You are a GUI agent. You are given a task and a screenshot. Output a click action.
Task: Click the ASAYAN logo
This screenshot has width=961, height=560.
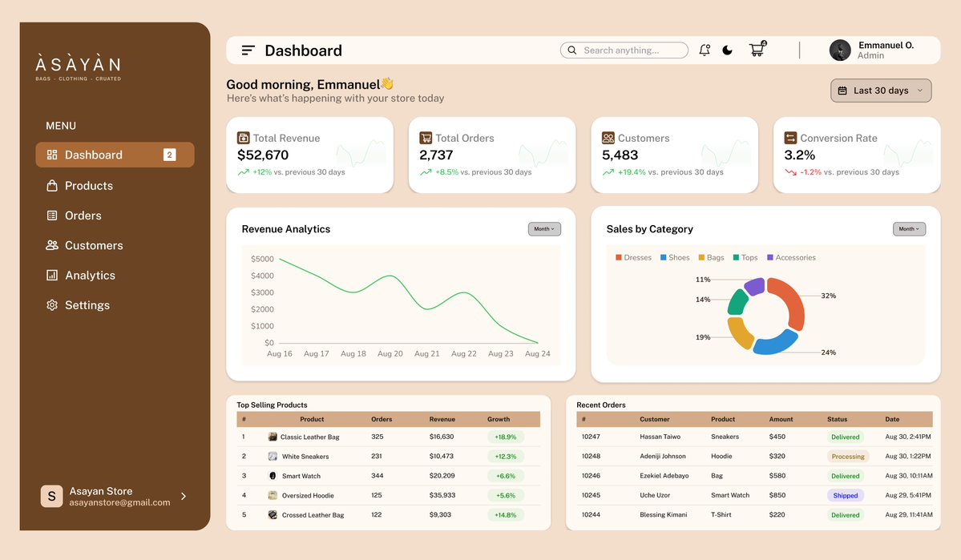(78, 68)
